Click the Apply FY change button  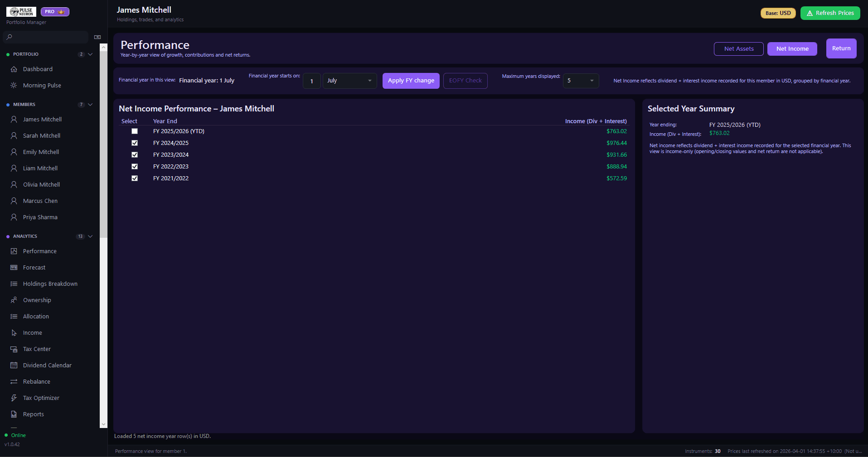[x=411, y=81]
